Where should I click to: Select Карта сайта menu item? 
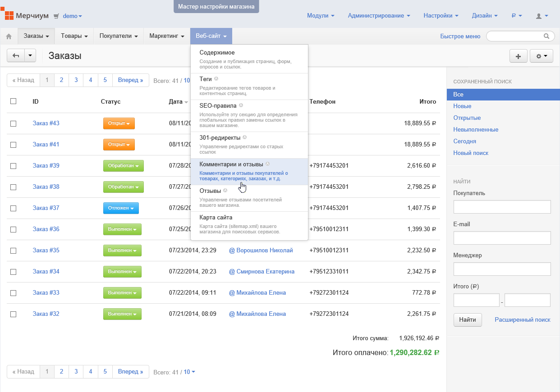click(x=249, y=225)
